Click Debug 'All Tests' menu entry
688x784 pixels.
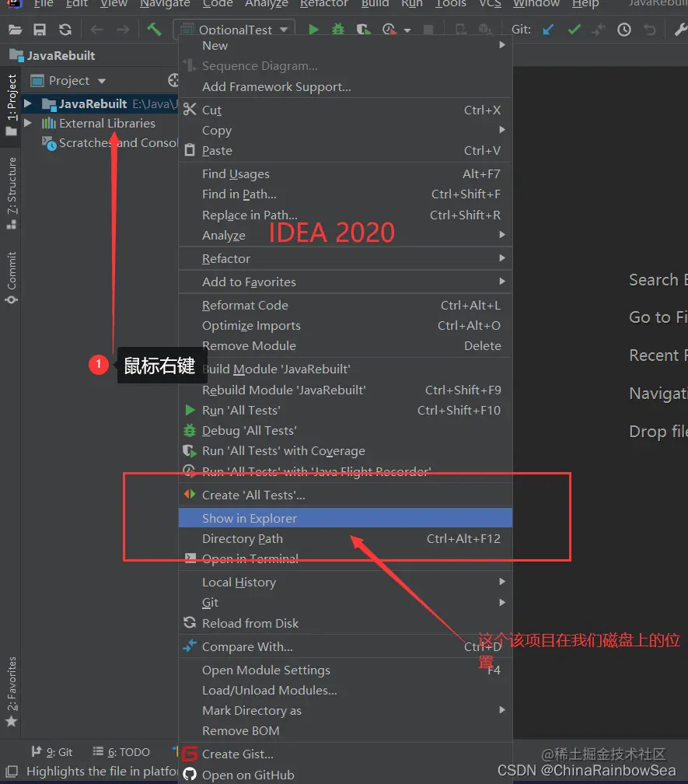(x=345, y=431)
